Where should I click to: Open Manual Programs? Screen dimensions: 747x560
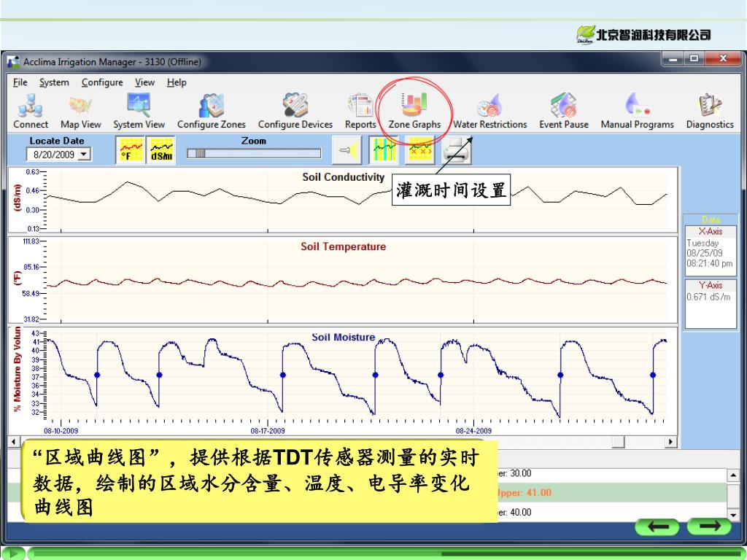tap(637, 112)
